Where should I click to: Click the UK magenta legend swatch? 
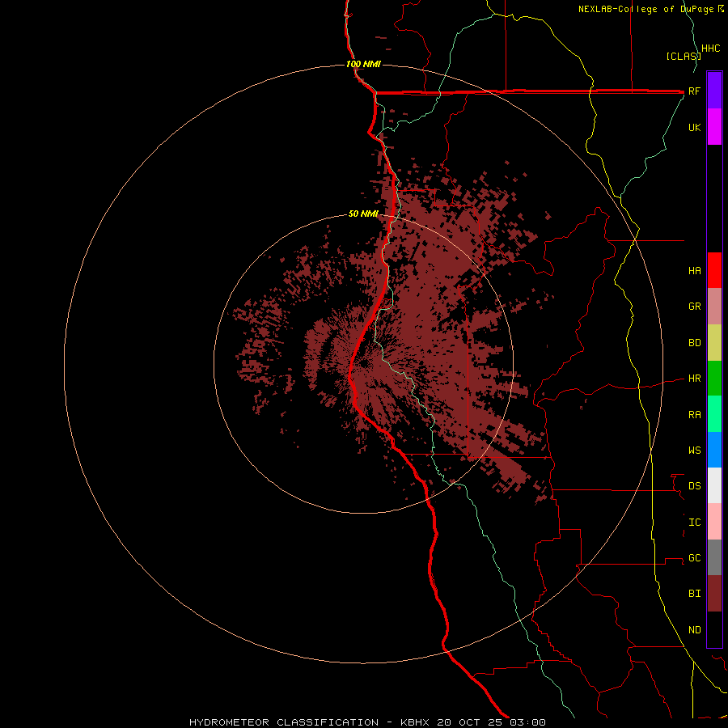pyautogui.click(x=714, y=127)
